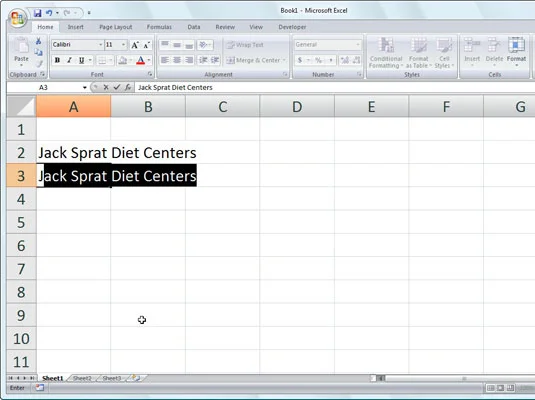Select the Sheet2 worksheet tab

[82, 378]
